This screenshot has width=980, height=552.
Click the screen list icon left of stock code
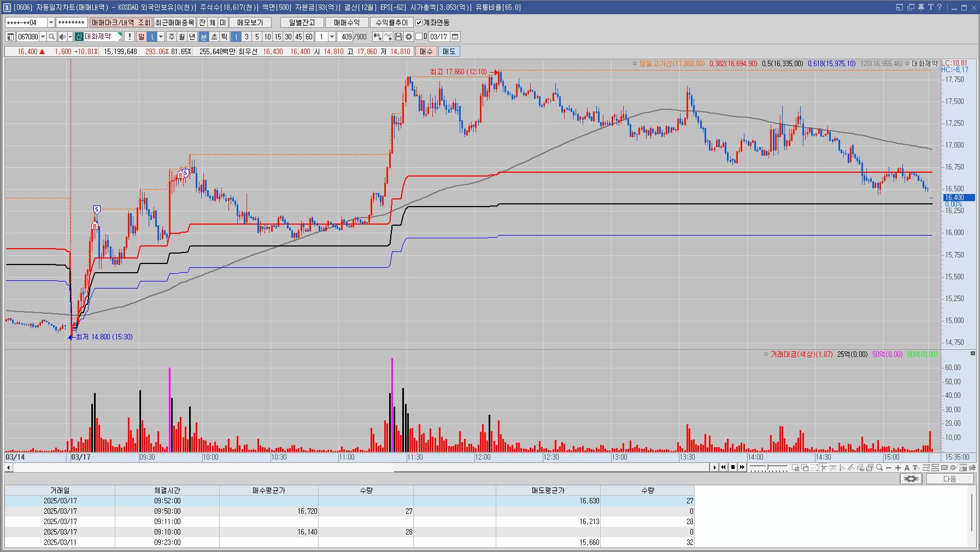pyautogui.click(x=10, y=37)
